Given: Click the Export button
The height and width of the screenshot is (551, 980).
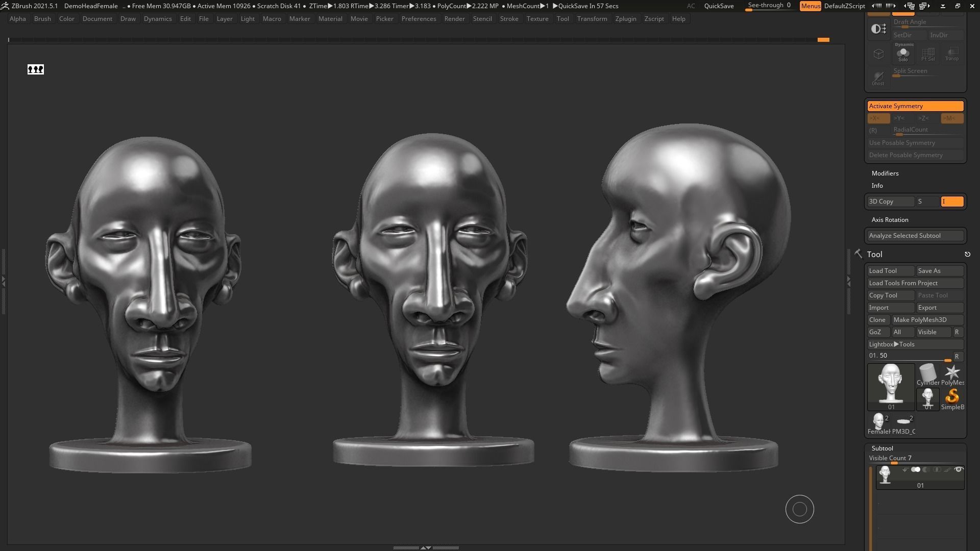Looking at the screenshot, I should (x=940, y=308).
